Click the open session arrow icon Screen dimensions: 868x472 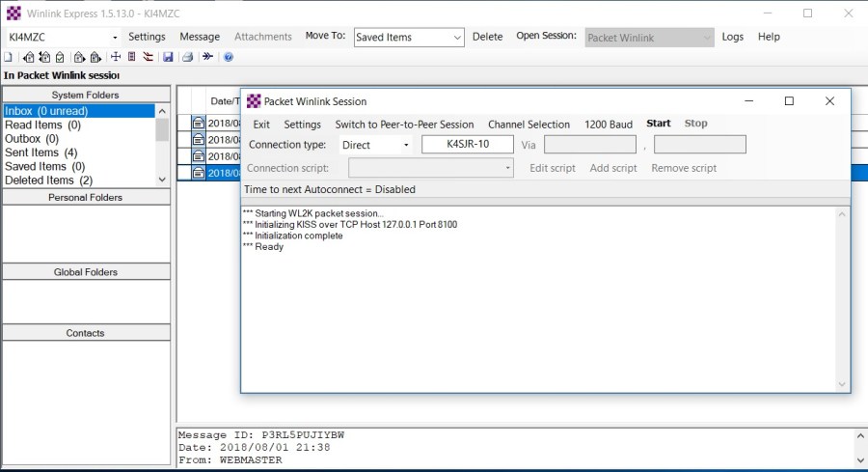click(x=207, y=57)
